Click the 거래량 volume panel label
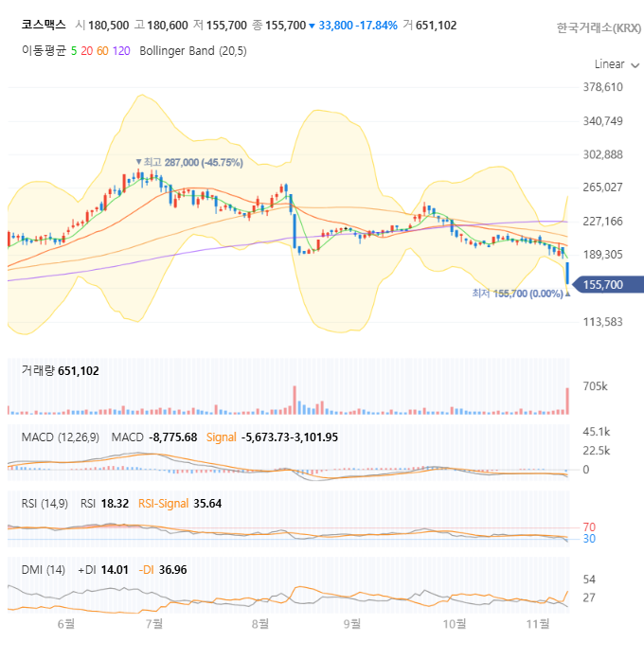This screenshot has width=644, height=660. point(38,371)
